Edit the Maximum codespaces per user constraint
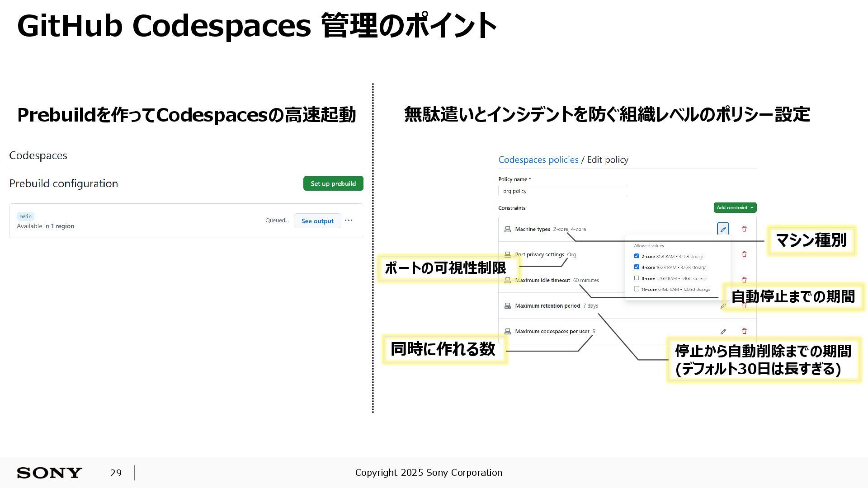Viewport: 868px width, 488px height. (723, 332)
